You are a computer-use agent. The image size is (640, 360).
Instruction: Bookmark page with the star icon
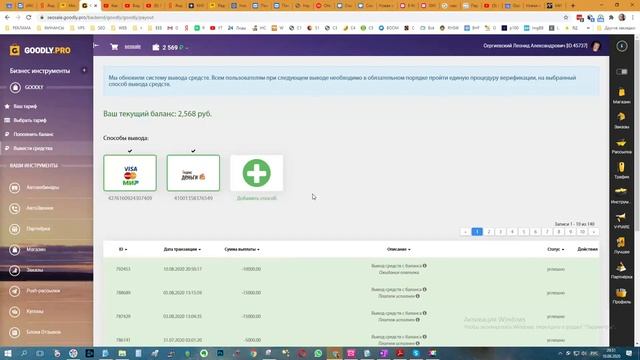pyautogui.click(x=566, y=18)
